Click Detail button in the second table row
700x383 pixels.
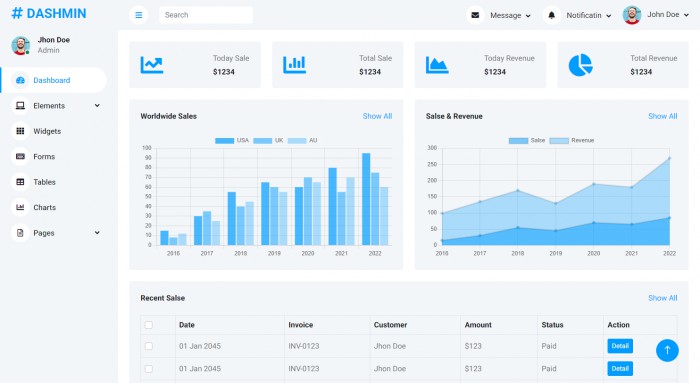(620, 369)
